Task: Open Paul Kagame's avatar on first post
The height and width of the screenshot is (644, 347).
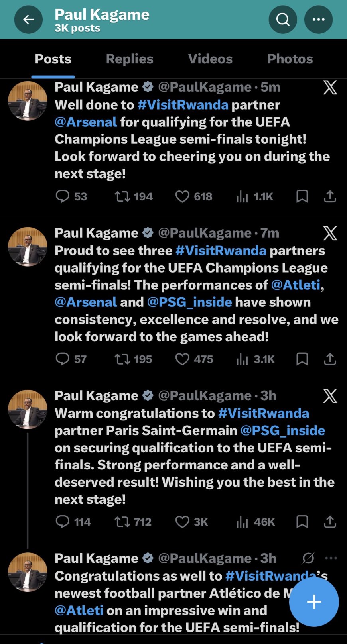Action: coord(28,101)
